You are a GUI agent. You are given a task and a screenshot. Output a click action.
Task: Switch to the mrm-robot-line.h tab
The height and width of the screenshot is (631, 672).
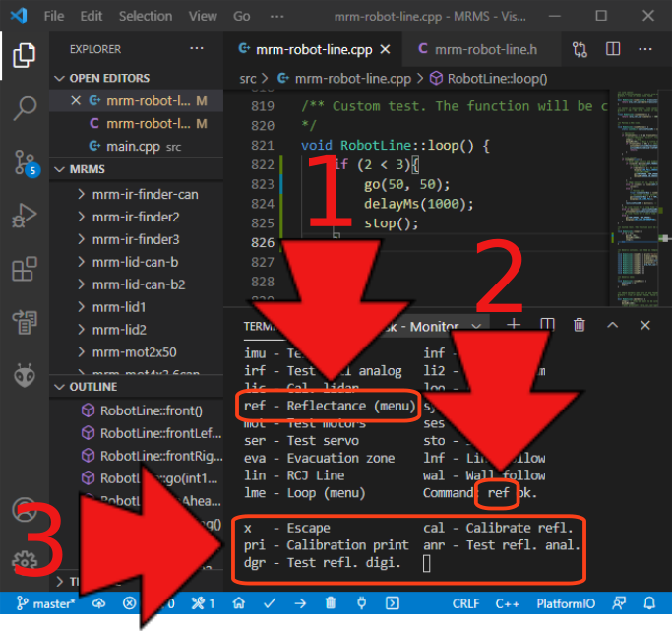[x=475, y=49]
